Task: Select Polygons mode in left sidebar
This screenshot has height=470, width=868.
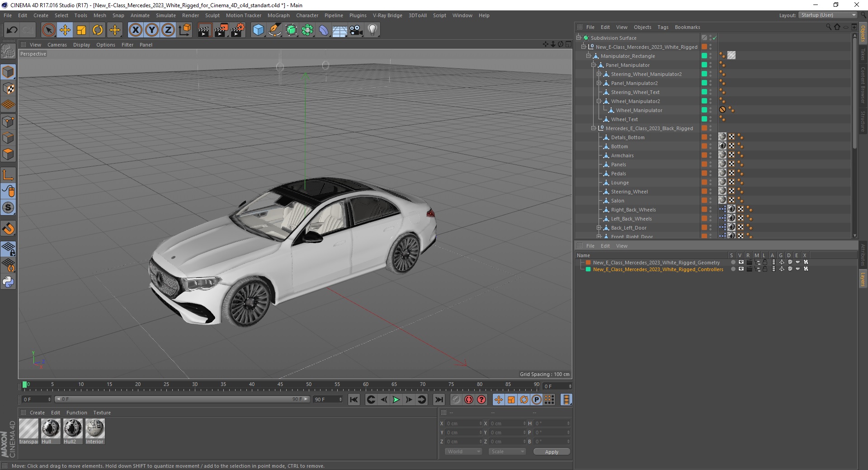Action: (x=8, y=154)
